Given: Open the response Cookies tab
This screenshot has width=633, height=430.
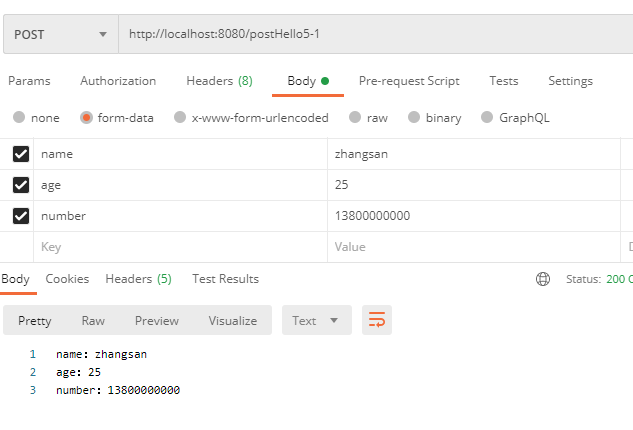Looking at the screenshot, I should point(67,279).
